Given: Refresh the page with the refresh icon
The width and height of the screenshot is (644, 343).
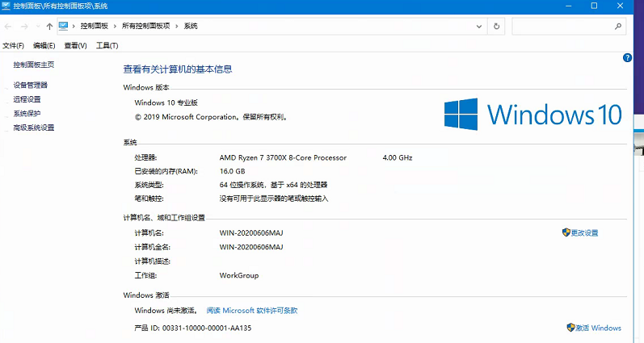Looking at the screenshot, I should pyautogui.click(x=497, y=27).
